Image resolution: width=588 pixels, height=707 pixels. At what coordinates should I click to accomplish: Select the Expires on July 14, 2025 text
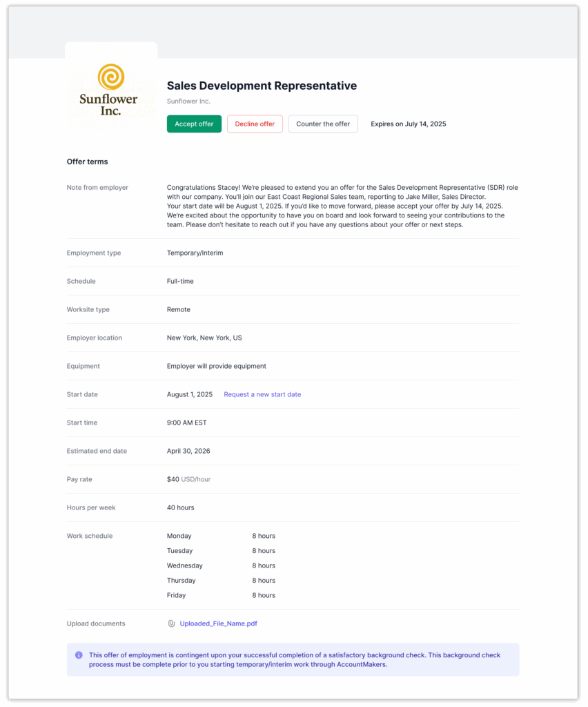coord(409,124)
